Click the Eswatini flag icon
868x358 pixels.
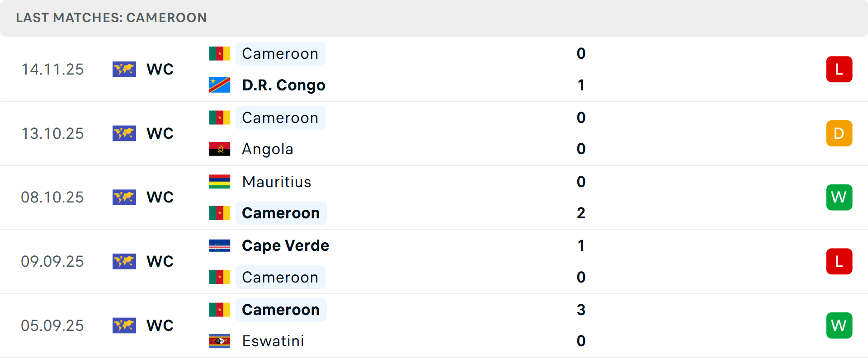[x=220, y=341]
